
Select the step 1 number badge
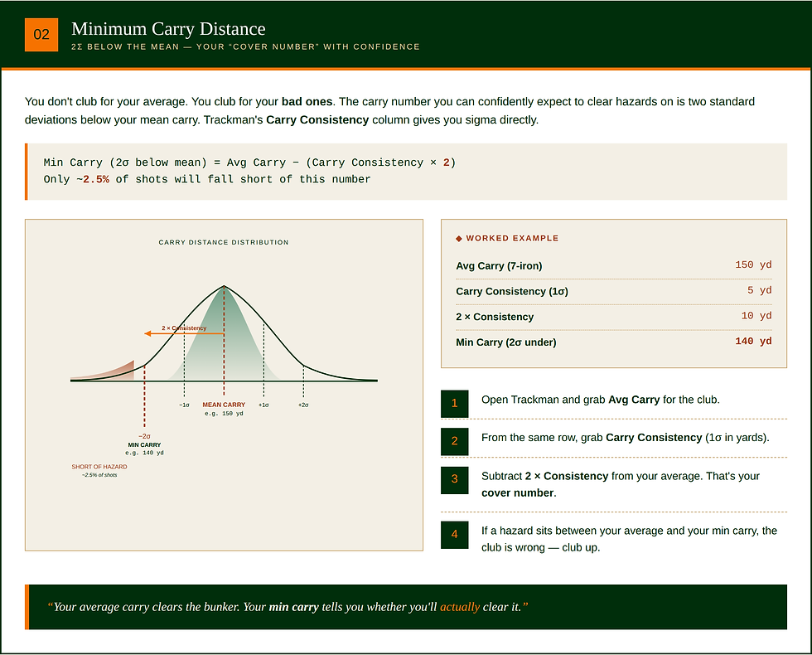click(455, 404)
